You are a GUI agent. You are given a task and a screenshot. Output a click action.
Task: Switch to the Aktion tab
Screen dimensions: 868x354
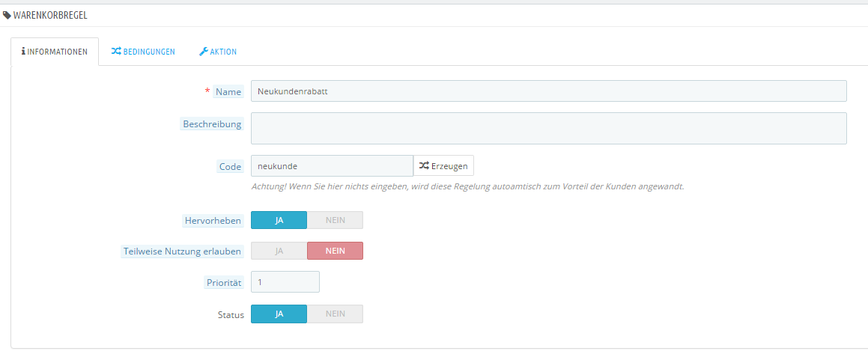point(217,52)
